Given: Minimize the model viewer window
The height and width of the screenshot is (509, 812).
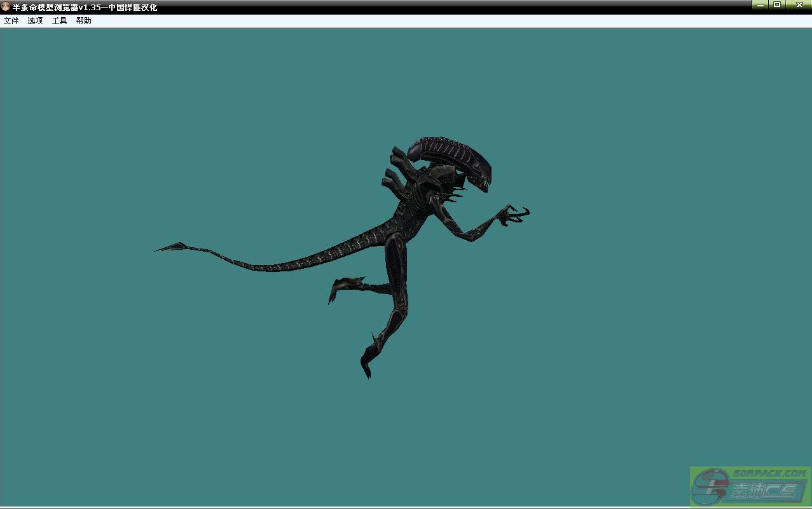Looking at the screenshot, I should coord(760,4).
